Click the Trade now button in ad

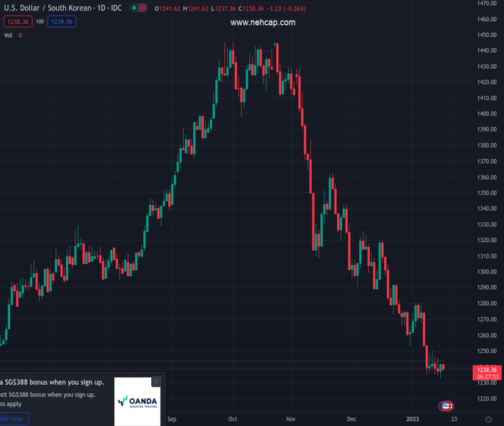pos(13,419)
